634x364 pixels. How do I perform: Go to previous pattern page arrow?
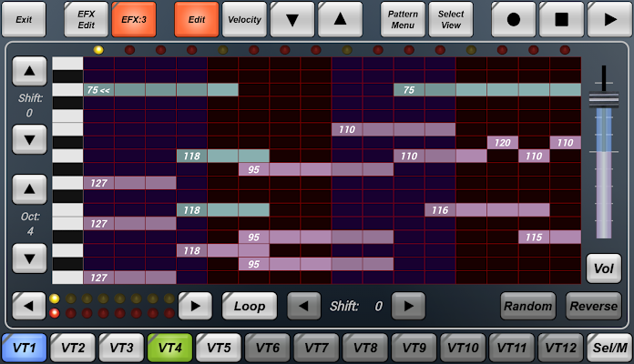[x=29, y=307]
